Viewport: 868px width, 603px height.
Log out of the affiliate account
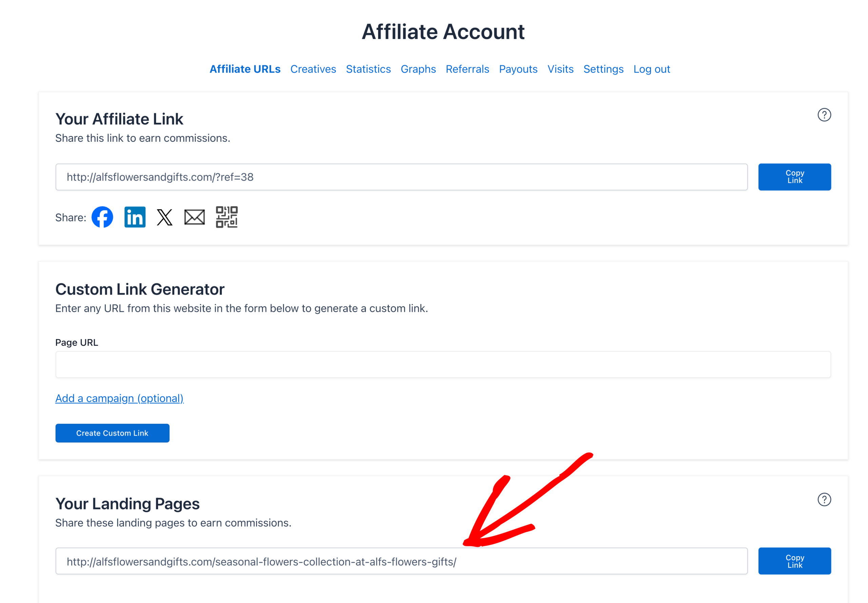(651, 69)
